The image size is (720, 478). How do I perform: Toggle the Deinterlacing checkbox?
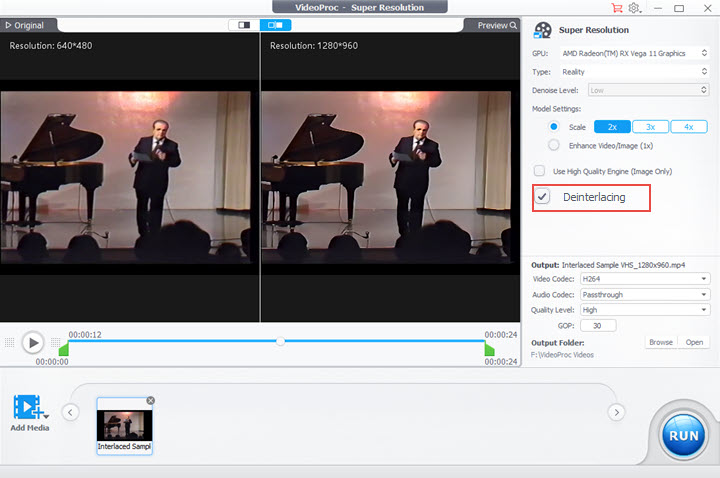pos(542,197)
